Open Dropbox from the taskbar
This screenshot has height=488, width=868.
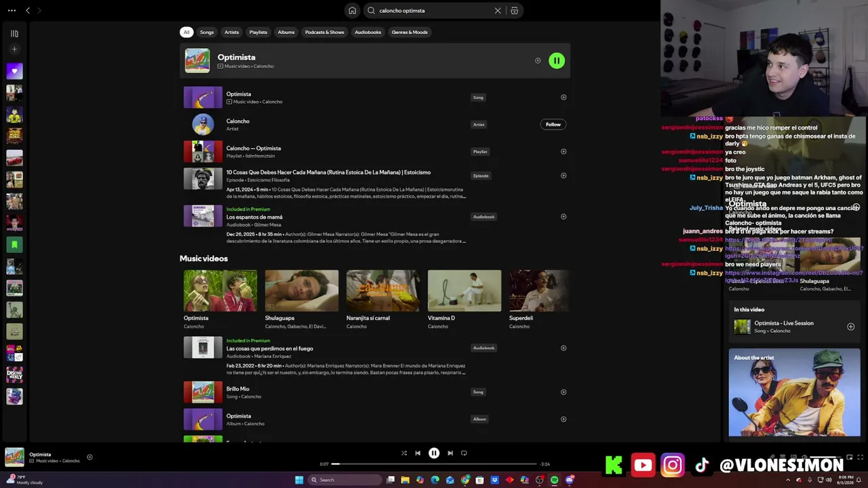click(495, 480)
